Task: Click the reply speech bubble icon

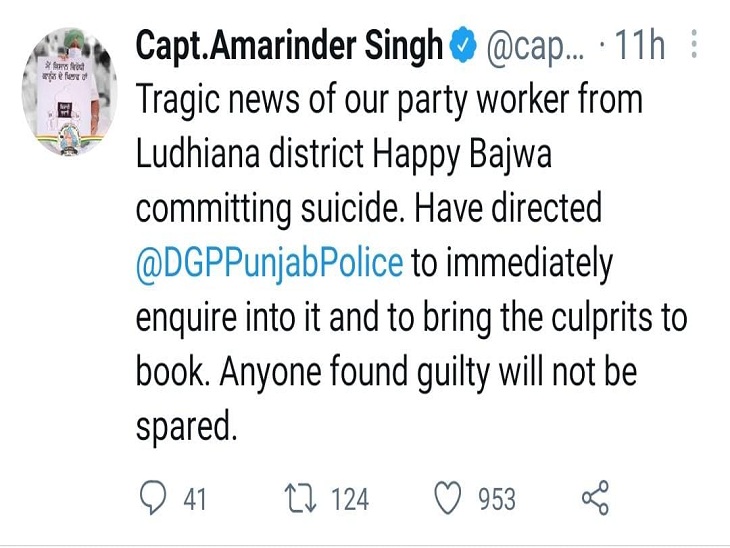Action: [x=151, y=497]
